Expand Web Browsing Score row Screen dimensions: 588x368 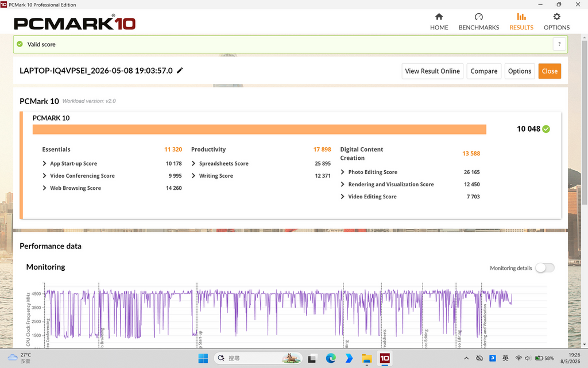point(44,188)
